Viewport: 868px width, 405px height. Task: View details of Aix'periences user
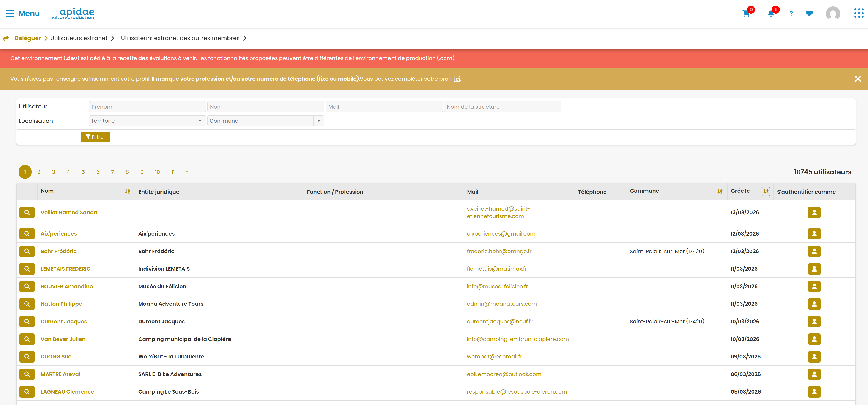27,234
